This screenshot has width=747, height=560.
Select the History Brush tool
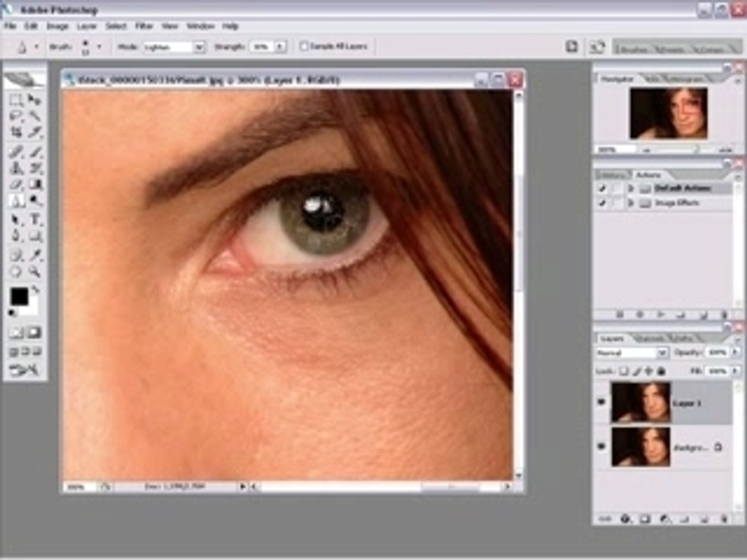tap(35, 168)
